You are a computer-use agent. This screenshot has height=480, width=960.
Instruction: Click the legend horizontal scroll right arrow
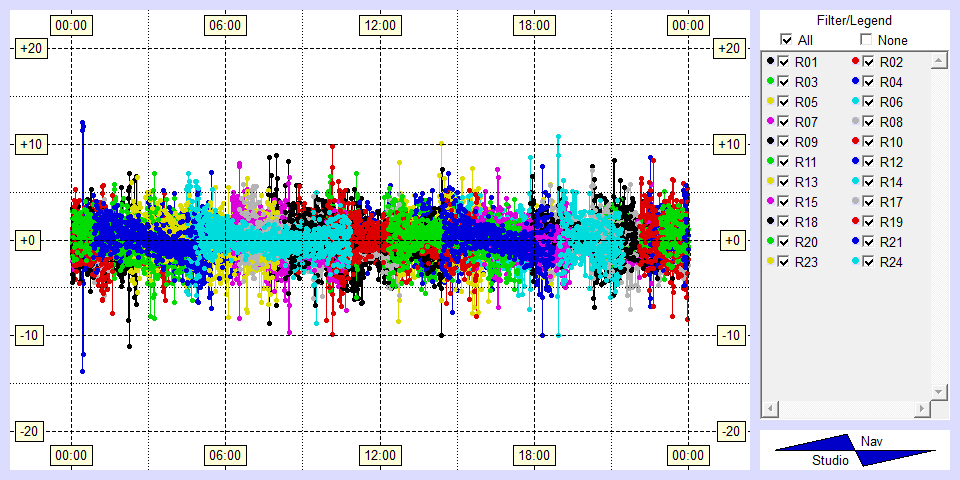921,409
